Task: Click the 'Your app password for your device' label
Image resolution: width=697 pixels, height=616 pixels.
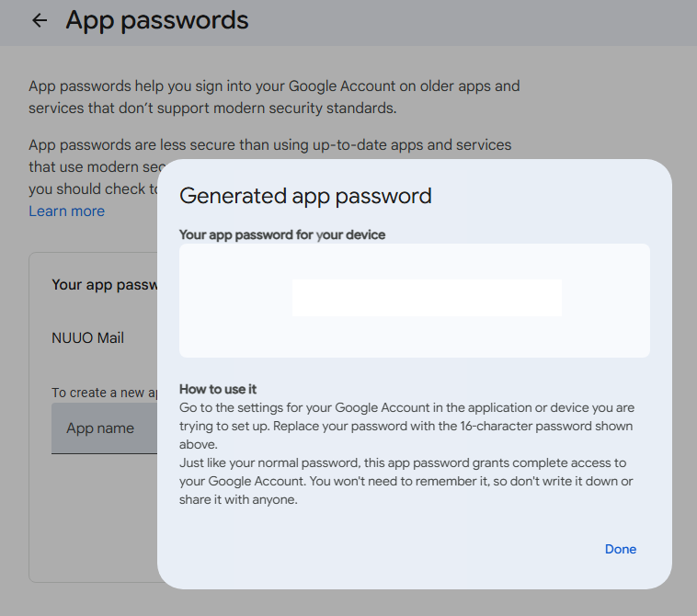Action: click(282, 235)
